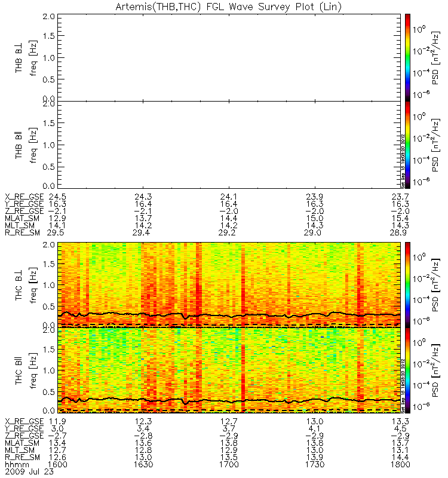Click the '1700' time tick label

tap(229, 465)
